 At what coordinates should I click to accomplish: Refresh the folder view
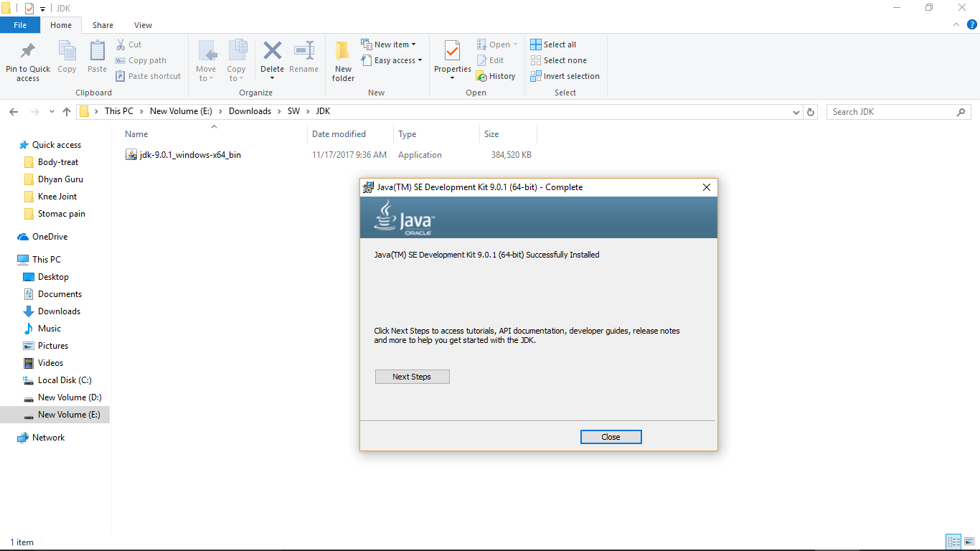tap(811, 111)
